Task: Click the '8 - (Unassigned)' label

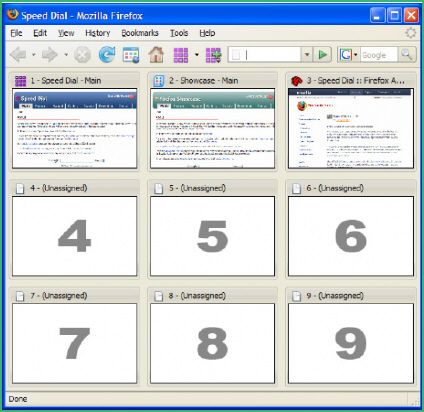Action: click(197, 296)
